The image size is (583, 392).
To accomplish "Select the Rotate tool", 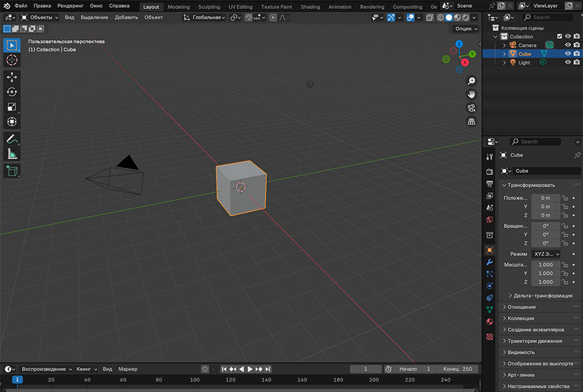I will [12, 92].
